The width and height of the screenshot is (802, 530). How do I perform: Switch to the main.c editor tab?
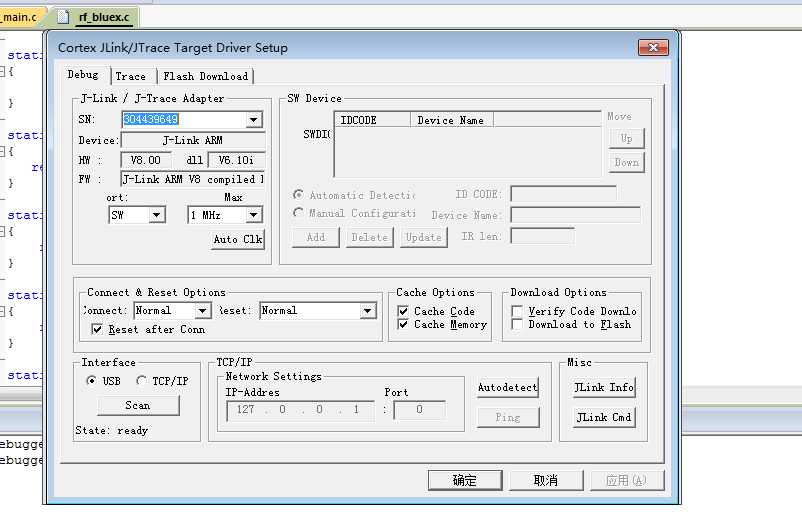19,17
